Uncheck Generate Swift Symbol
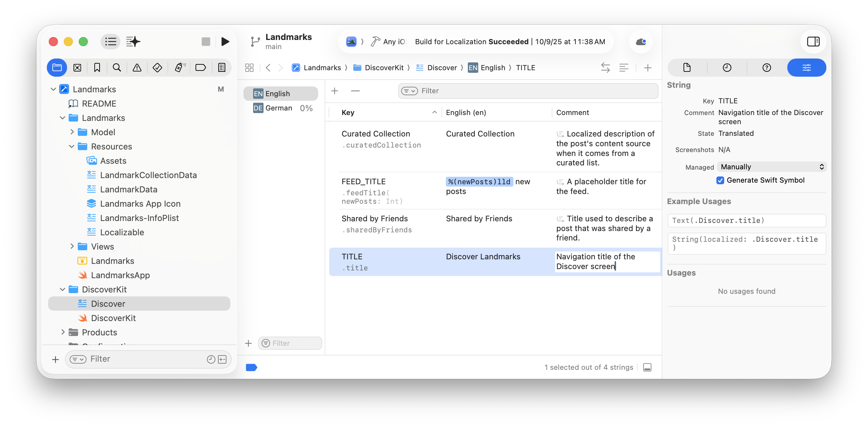 (720, 180)
